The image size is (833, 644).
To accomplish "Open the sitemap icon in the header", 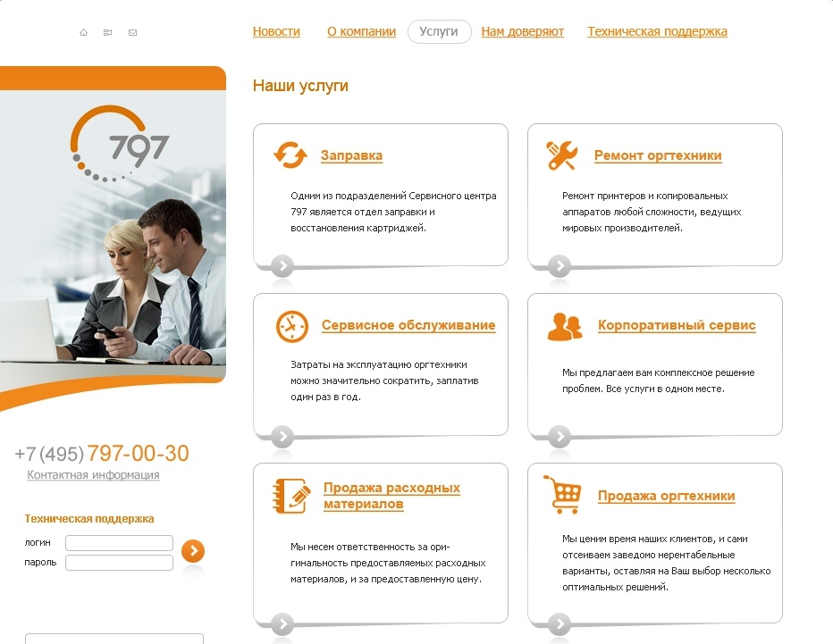I will click(108, 33).
